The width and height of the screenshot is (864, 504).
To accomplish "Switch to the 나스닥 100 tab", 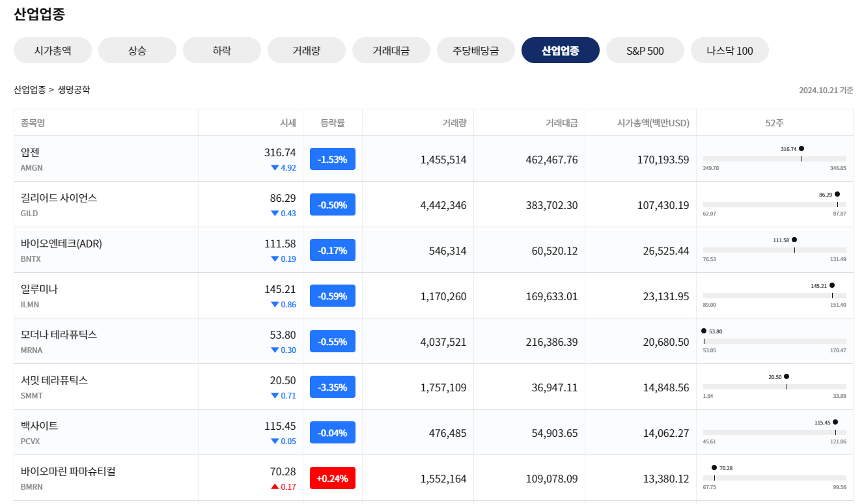I will pyautogui.click(x=730, y=50).
